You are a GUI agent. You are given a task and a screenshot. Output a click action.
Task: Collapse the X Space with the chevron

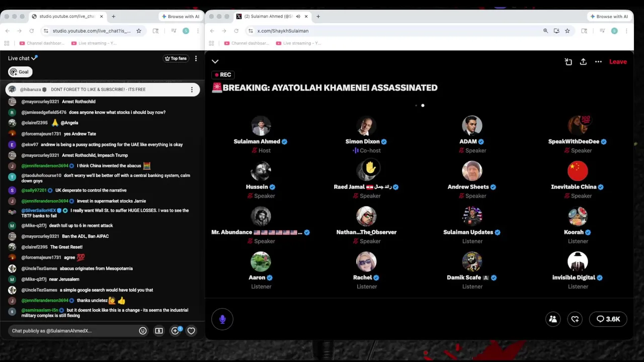pos(215,62)
